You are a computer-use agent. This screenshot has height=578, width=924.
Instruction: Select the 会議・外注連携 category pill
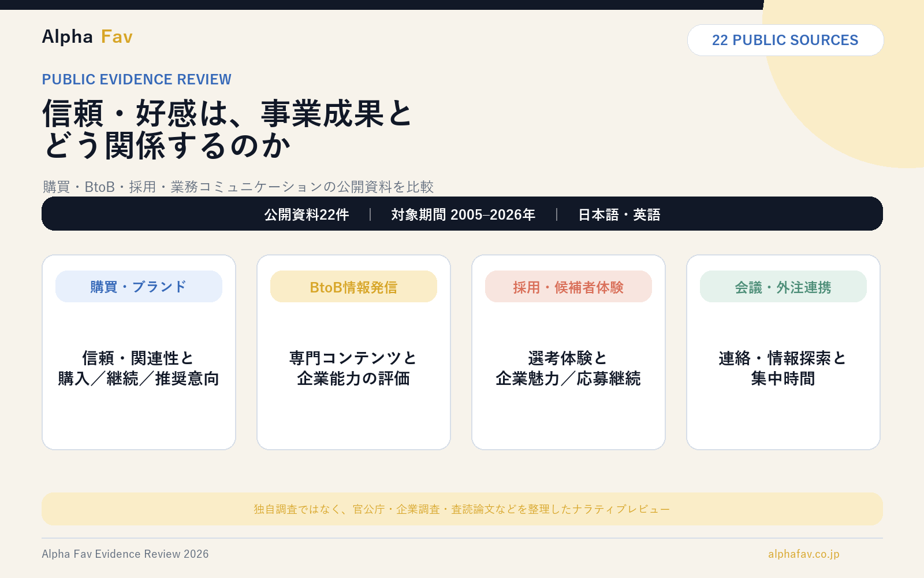pyautogui.click(x=783, y=287)
